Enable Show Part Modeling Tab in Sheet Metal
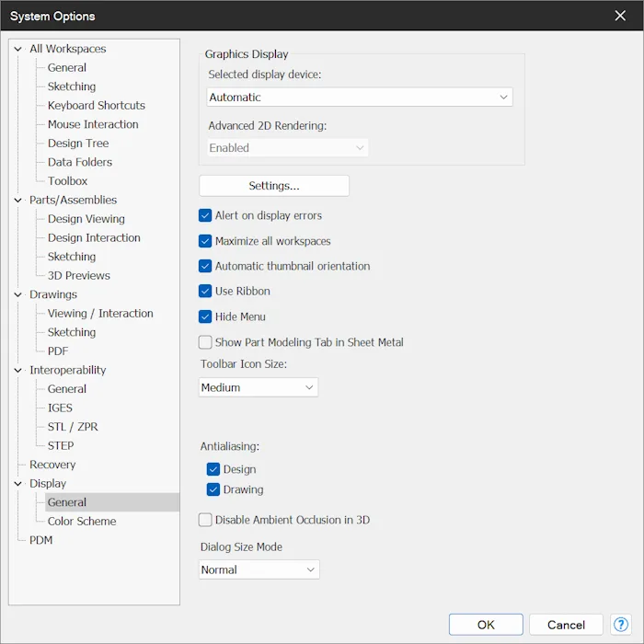The image size is (644, 644). (205, 342)
